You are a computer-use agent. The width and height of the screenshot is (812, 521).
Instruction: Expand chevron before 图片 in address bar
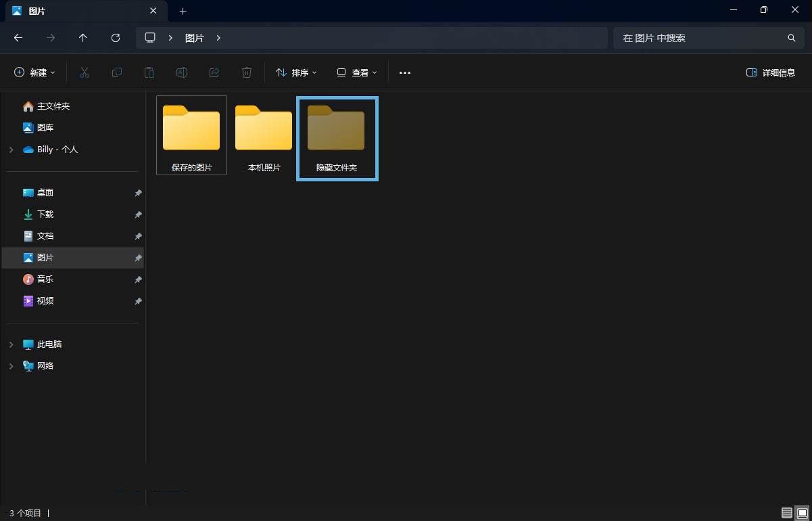click(x=170, y=38)
